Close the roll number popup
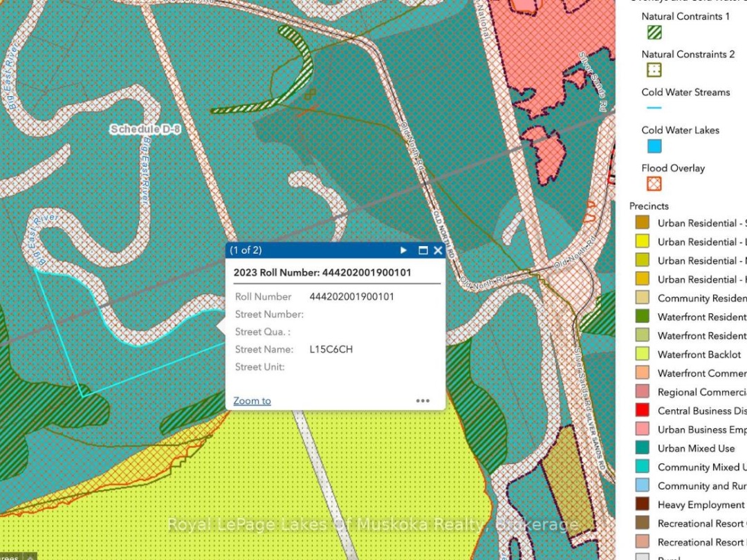747x560 pixels. coord(438,250)
